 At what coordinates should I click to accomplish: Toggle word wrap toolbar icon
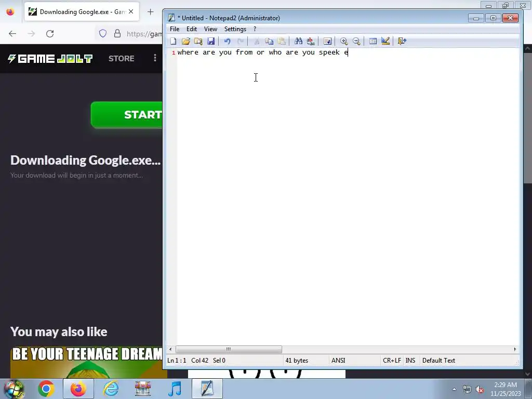(327, 41)
